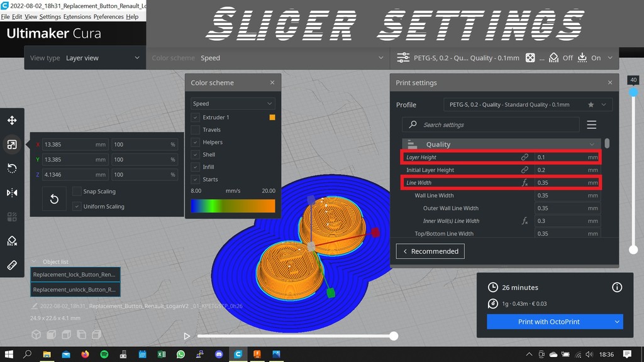The width and height of the screenshot is (644, 362).
Task: Toggle Uniform Scaling checkbox
Action: pos(77,206)
